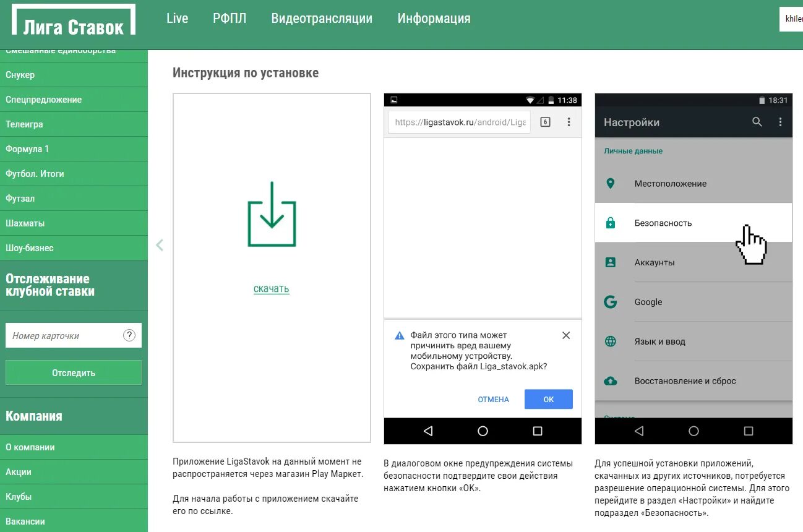Image resolution: width=803 pixels, height=532 pixels.
Task: Click the recents square in the settings phone
Action: pos(749,431)
